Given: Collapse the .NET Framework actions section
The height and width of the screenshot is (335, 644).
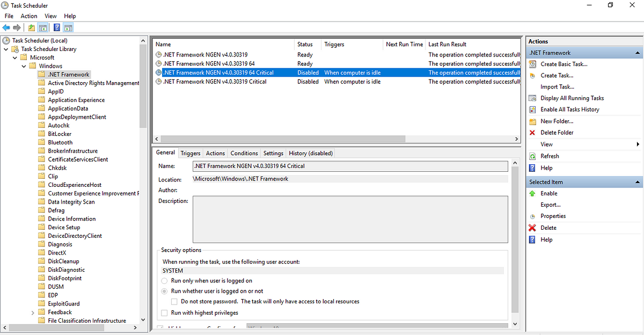Looking at the screenshot, I should (x=638, y=53).
